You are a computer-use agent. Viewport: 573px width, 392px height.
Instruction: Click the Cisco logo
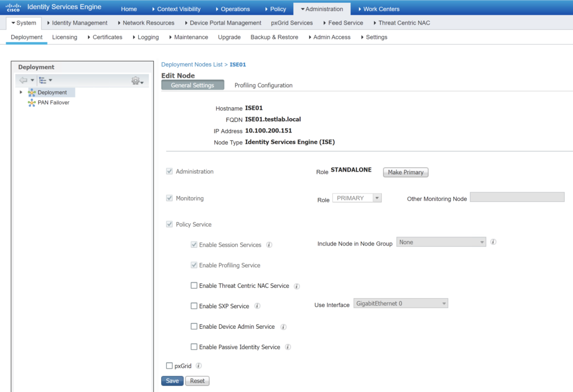(x=13, y=8)
